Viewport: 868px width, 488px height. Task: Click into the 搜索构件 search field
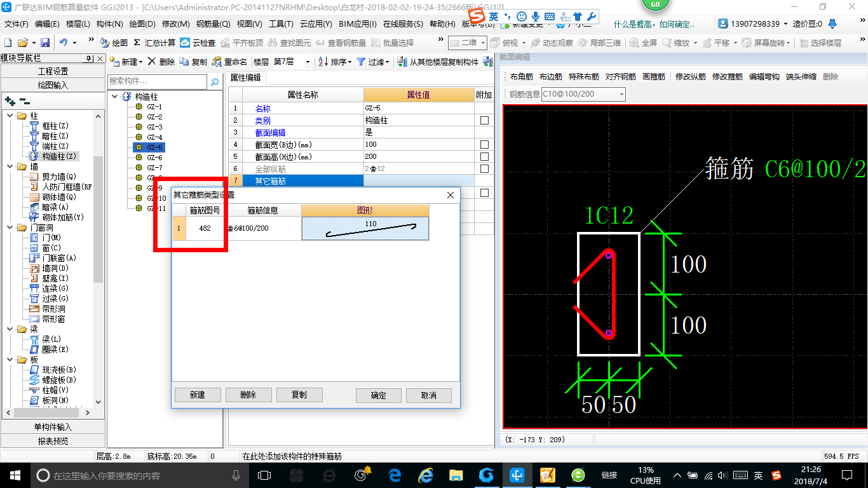[x=157, y=81]
